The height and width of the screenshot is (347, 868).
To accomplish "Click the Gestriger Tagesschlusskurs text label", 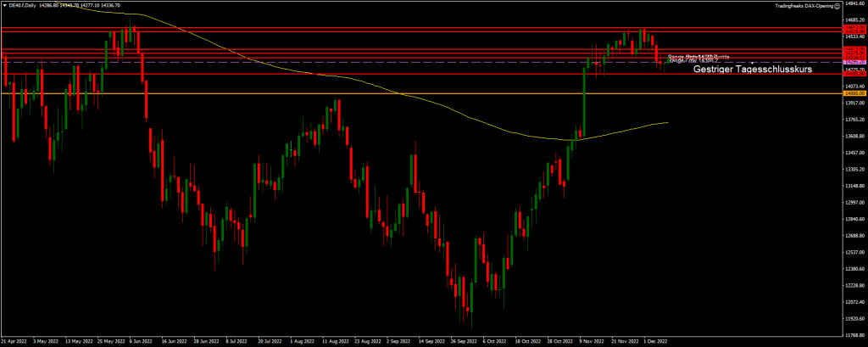I will 753,70.
